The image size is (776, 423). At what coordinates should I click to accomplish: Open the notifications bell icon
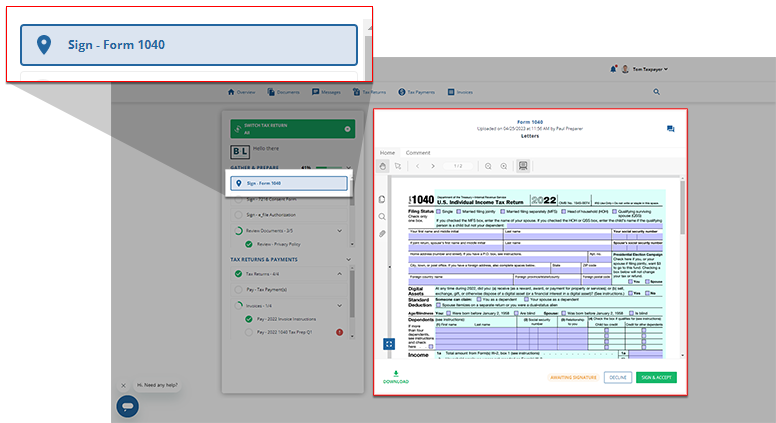pyautogui.click(x=613, y=69)
